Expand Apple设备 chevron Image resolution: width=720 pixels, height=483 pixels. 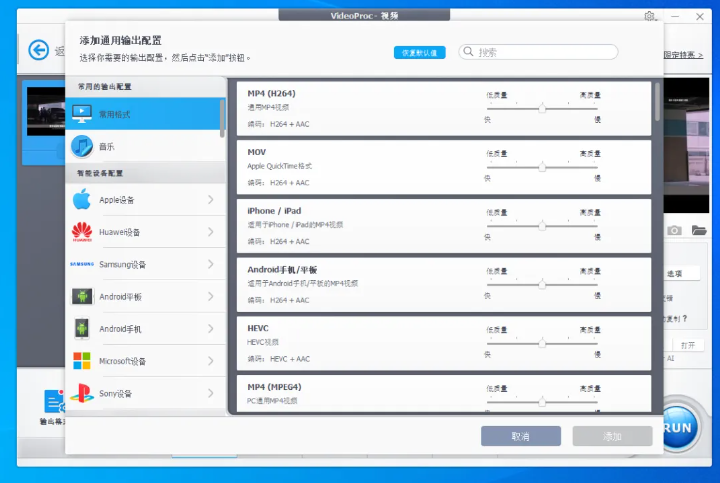[x=210, y=199]
